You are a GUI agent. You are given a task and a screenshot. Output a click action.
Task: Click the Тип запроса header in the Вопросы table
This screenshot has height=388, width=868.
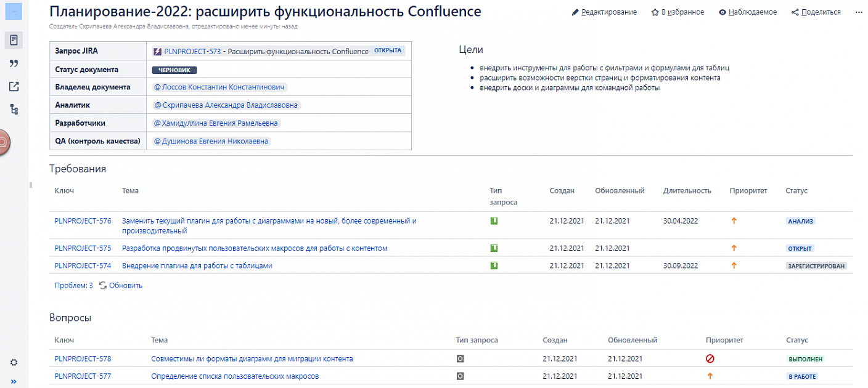click(x=477, y=340)
